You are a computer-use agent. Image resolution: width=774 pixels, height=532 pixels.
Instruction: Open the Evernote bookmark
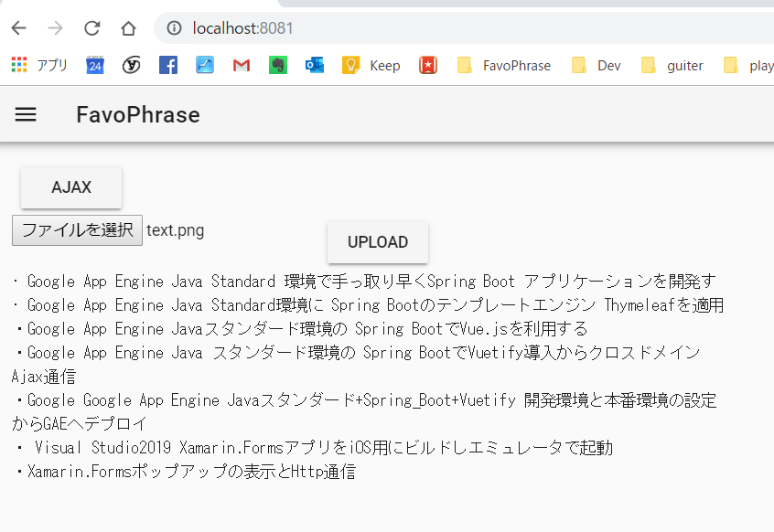(278, 65)
